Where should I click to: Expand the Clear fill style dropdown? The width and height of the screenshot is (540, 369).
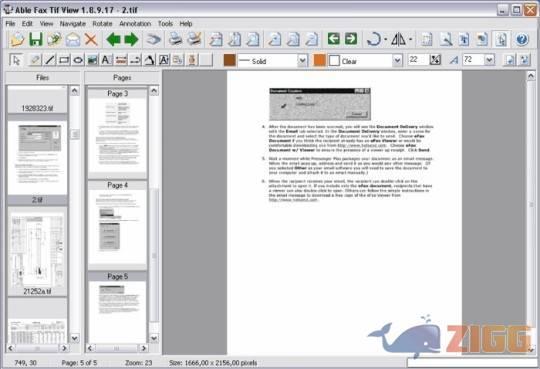coord(397,61)
